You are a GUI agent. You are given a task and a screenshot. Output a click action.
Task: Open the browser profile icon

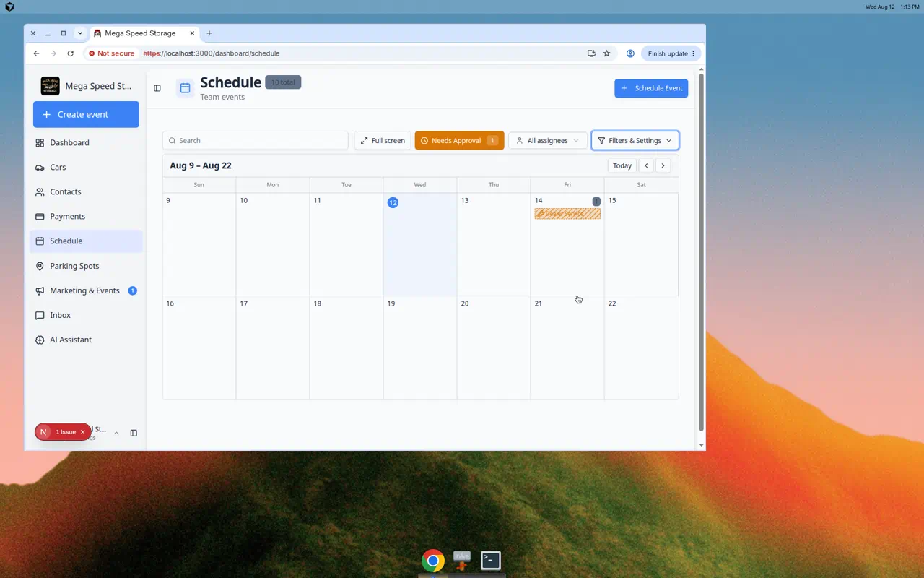pyautogui.click(x=630, y=53)
